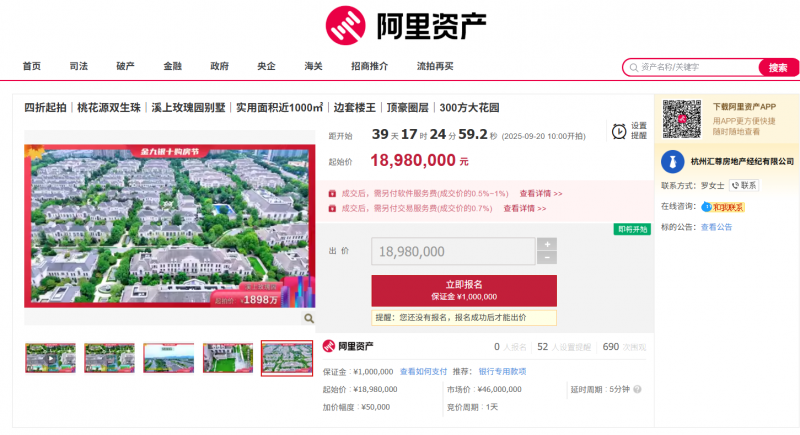This screenshot has height=435, width=800.
Task: Click the alarm clock 设置提醒 icon
Action: coord(619,131)
